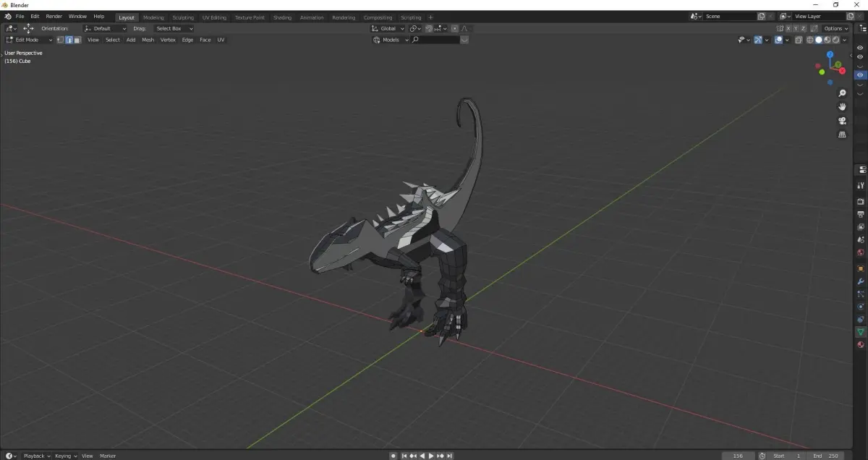The image size is (868, 460).
Task: Open the Modifiers wrench tab
Action: [x=861, y=281]
